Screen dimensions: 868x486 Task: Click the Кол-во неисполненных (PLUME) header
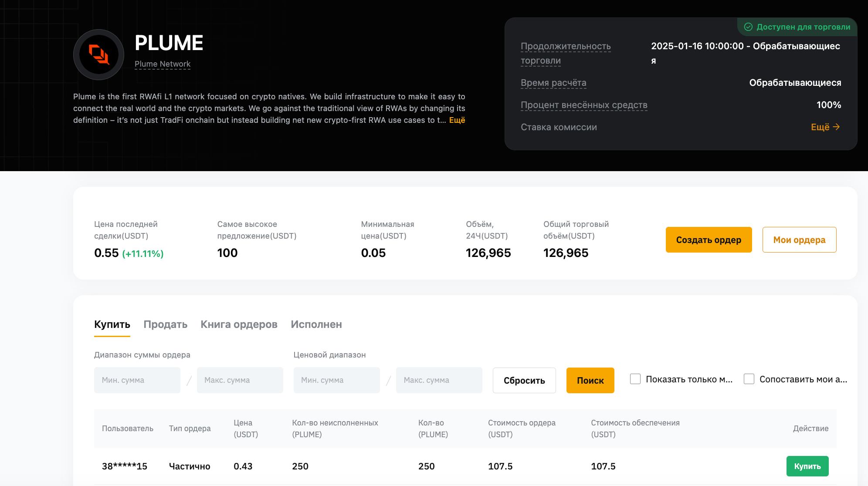335,429
